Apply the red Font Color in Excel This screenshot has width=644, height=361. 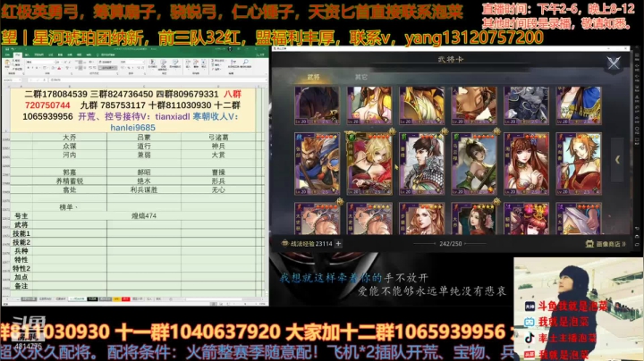click(x=59, y=68)
